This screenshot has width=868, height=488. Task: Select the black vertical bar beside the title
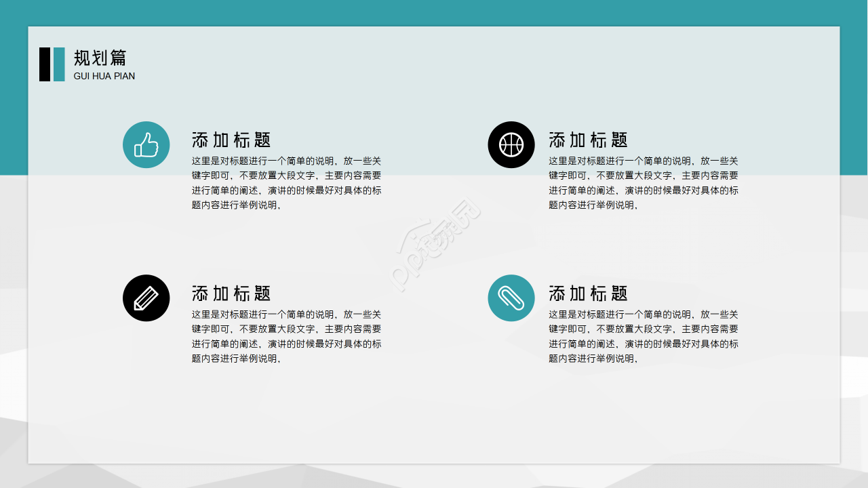(45, 64)
